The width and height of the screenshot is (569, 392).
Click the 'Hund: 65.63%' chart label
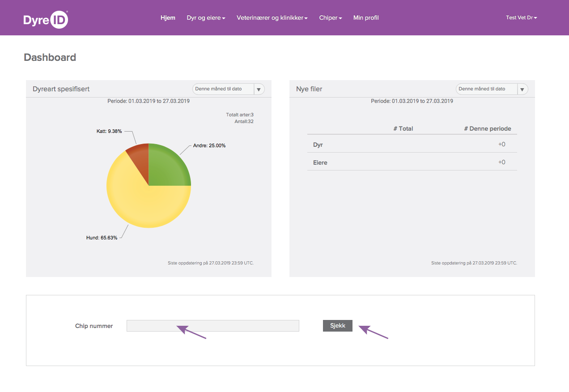pyautogui.click(x=102, y=238)
